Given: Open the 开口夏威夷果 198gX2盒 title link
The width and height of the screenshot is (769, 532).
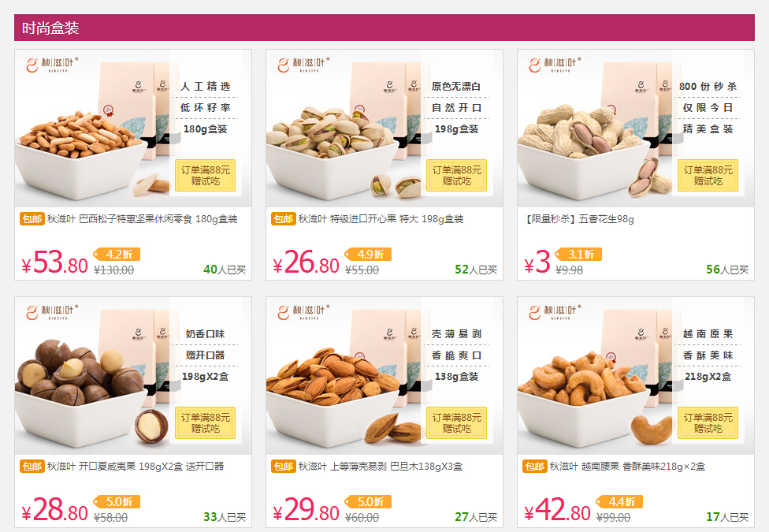Looking at the screenshot, I should pos(136,467).
